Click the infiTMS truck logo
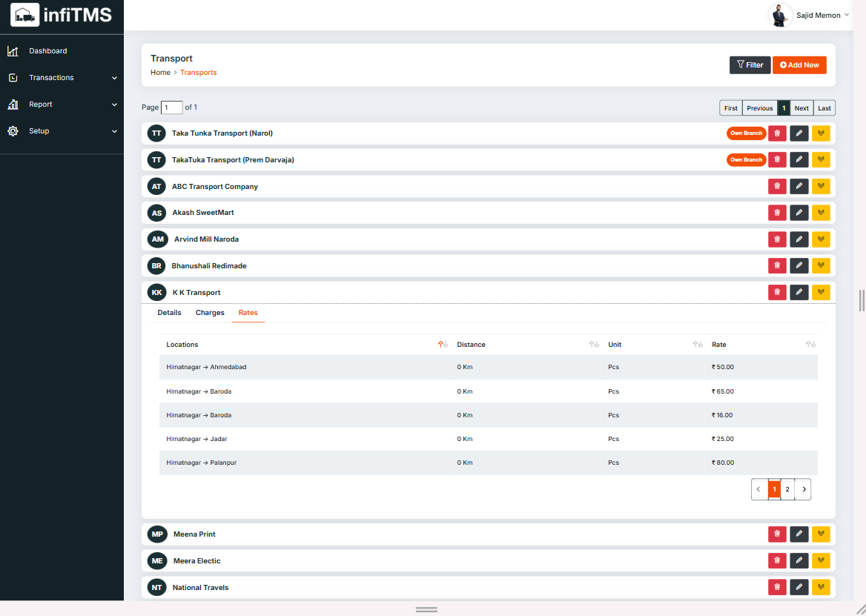The height and width of the screenshot is (616, 866). point(25,15)
